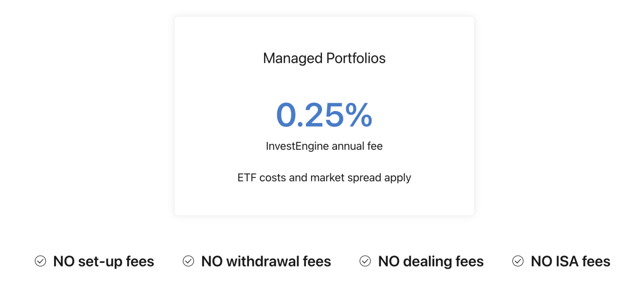
Task: Click the word dealing in the fees row
Action: (x=426, y=261)
